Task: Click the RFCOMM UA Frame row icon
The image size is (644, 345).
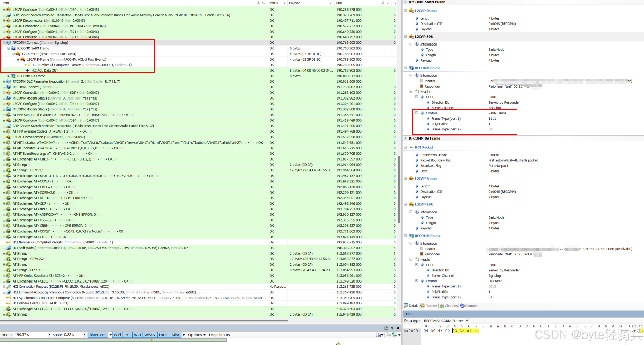Action: point(13,76)
